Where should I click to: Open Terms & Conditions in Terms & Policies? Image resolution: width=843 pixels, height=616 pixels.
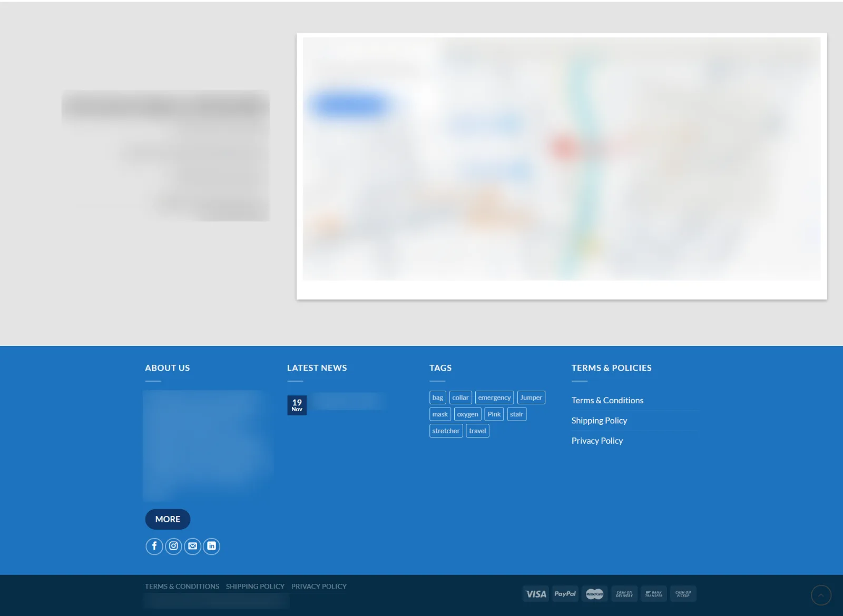point(607,401)
